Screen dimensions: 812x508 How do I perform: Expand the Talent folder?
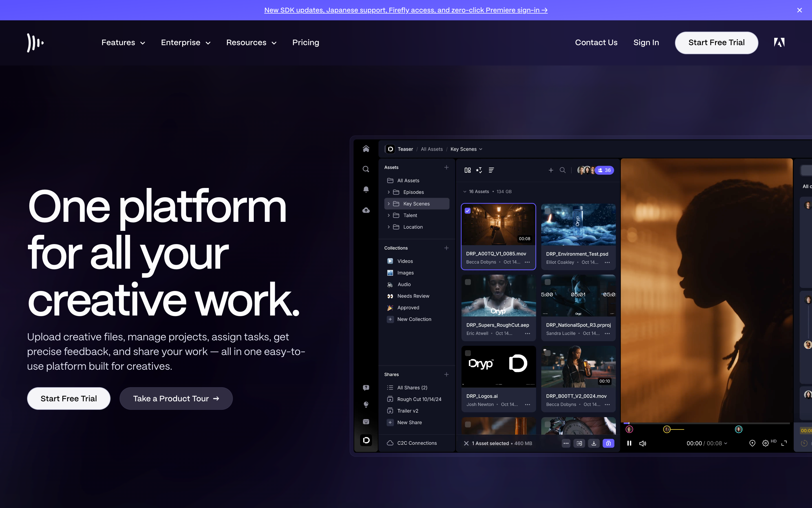[x=389, y=215]
